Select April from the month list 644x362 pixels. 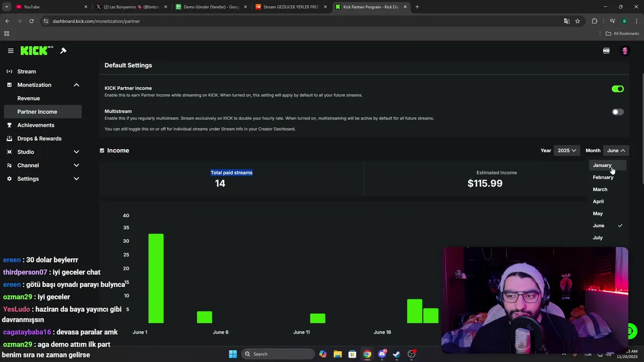pos(608,202)
